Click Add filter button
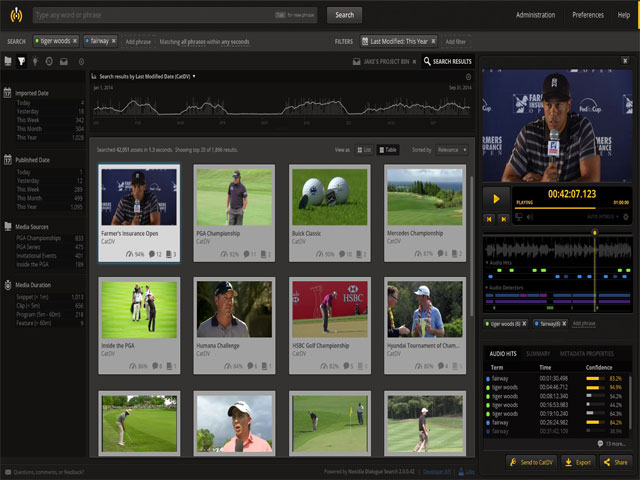The image size is (640, 480). pyautogui.click(x=455, y=42)
